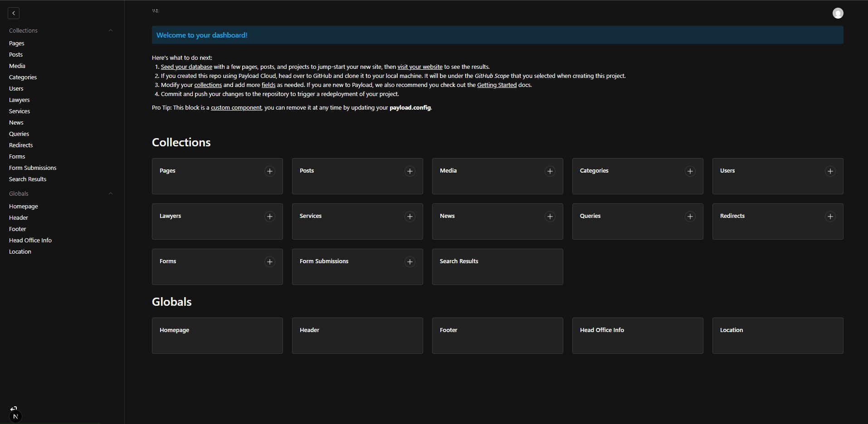Add a new Service with plus icon
The height and width of the screenshot is (424, 868).
(410, 217)
